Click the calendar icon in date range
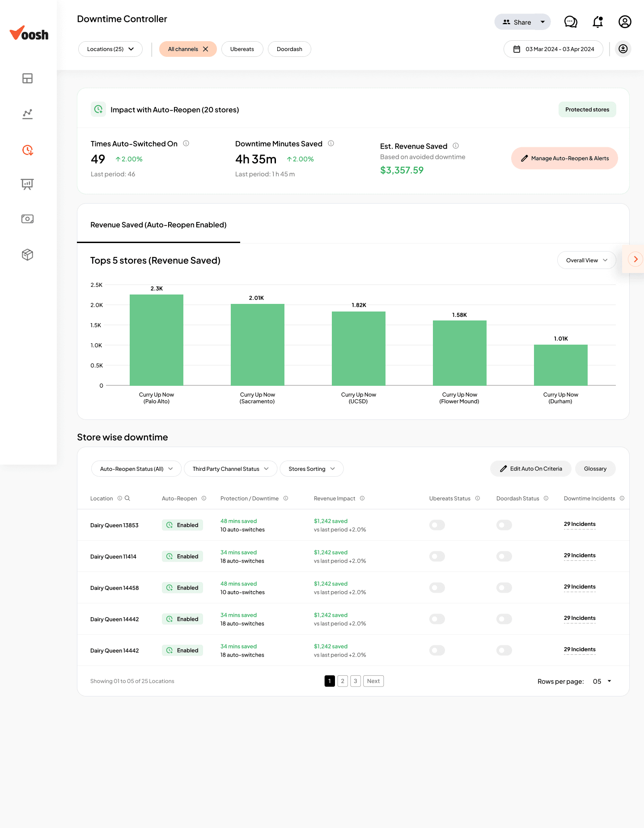The width and height of the screenshot is (644, 828). [517, 49]
